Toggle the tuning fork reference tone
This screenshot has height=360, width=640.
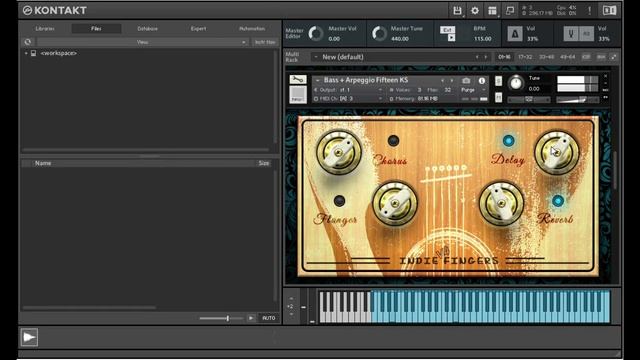tap(571, 33)
